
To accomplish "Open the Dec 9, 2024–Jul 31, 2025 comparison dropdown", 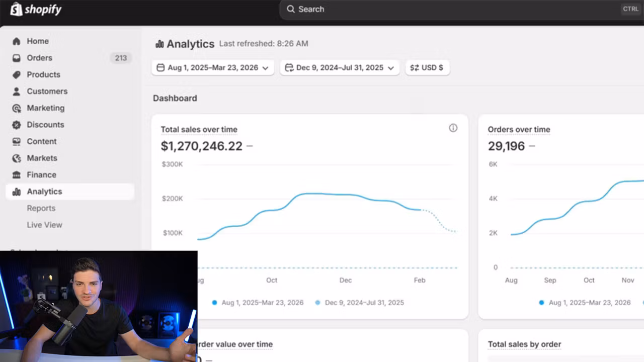I will [340, 67].
